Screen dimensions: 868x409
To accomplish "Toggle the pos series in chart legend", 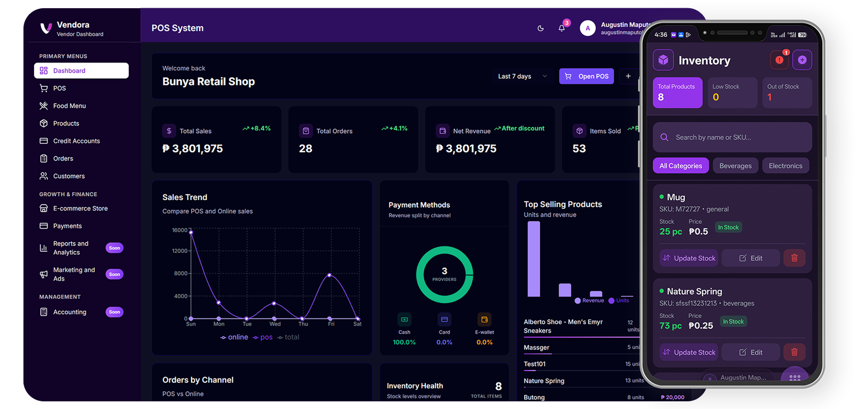I will (263, 337).
